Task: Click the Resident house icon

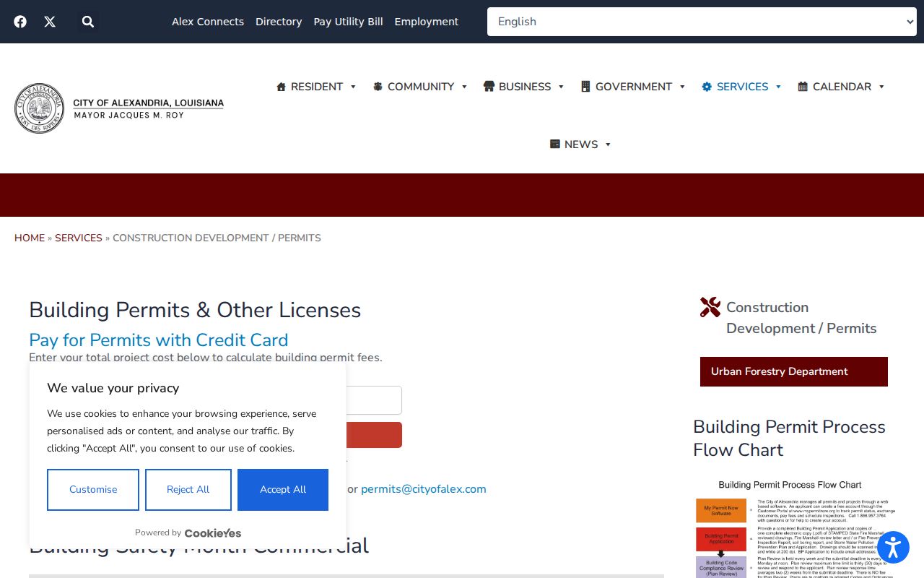Action: pos(282,87)
